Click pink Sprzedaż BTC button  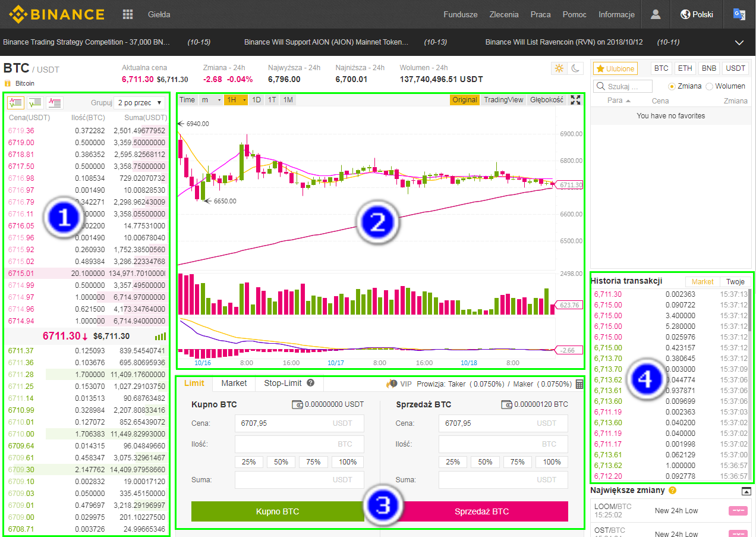[482, 511]
